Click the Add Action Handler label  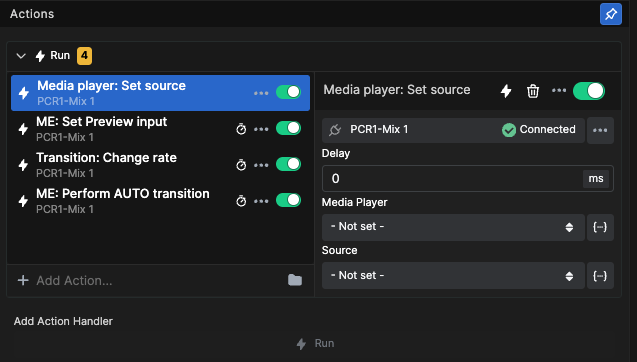point(63,321)
